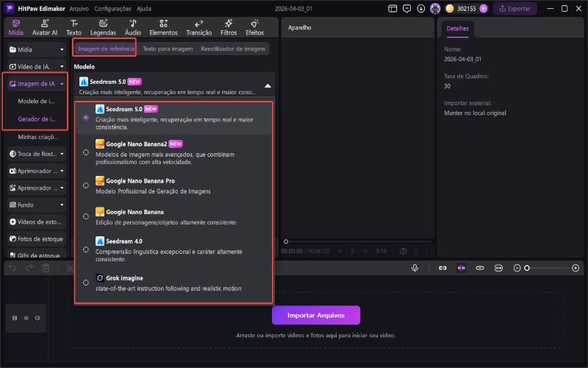
Task: Adjust the timeline zoom slider handle
Action: point(526,268)
